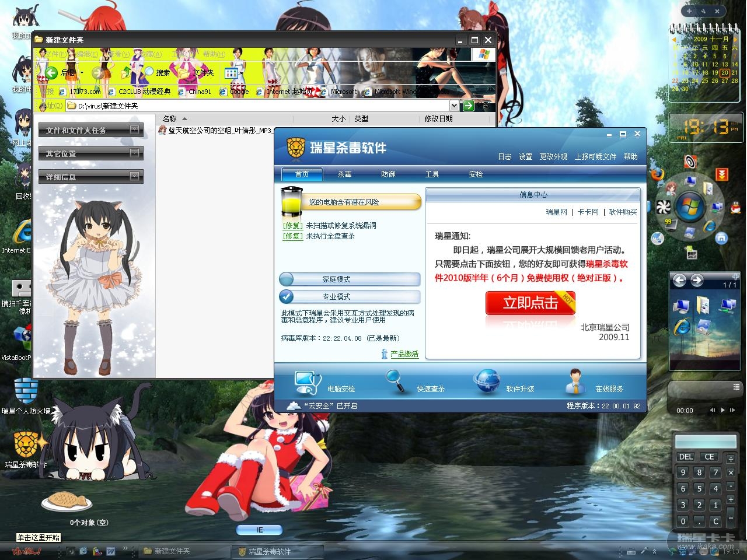Open the 工具 tab in Rising
Viewport: 747px width, 560px height.
click(x=432, y=174)
